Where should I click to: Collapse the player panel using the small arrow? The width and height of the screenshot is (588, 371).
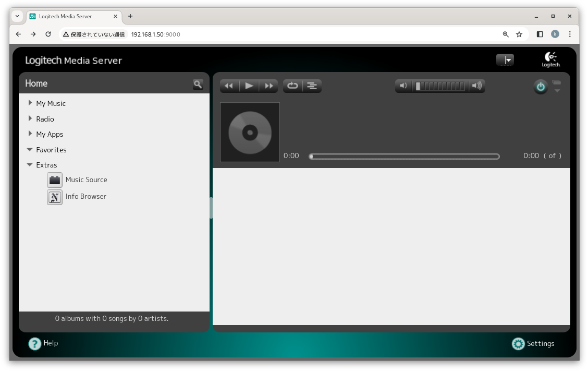coord(557,90)
